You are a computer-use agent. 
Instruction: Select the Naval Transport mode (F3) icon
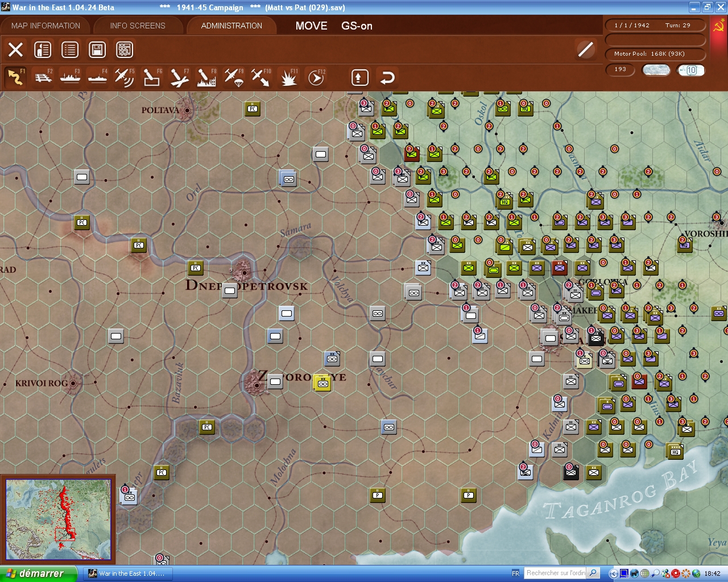click(71, 77)
